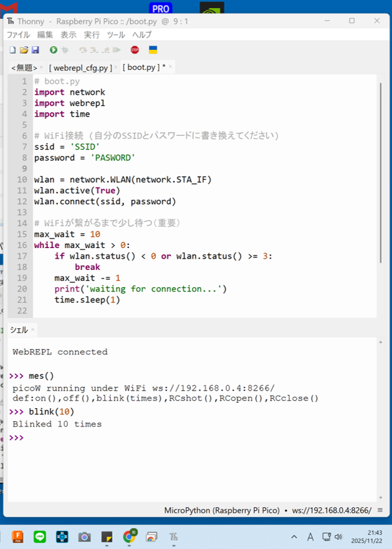Viewport: 392px width, 549px height.
Task: Switch to the <無題> editor tab
Action: click(24, 67)
